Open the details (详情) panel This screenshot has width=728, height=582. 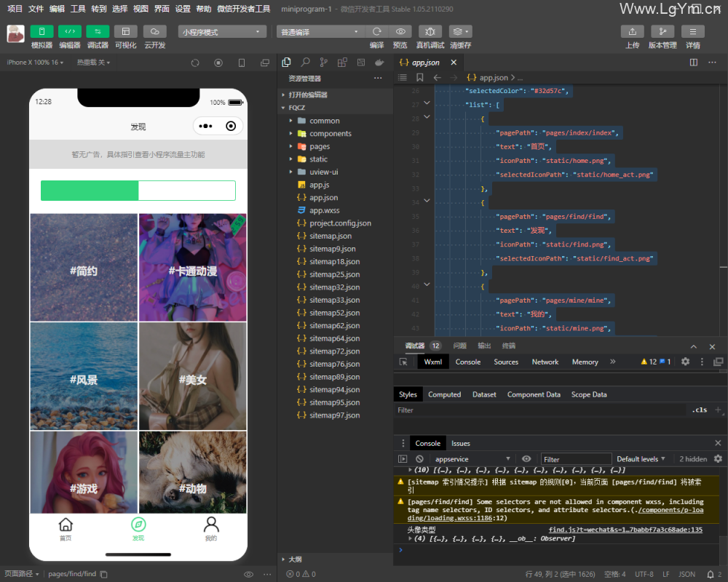693,31
